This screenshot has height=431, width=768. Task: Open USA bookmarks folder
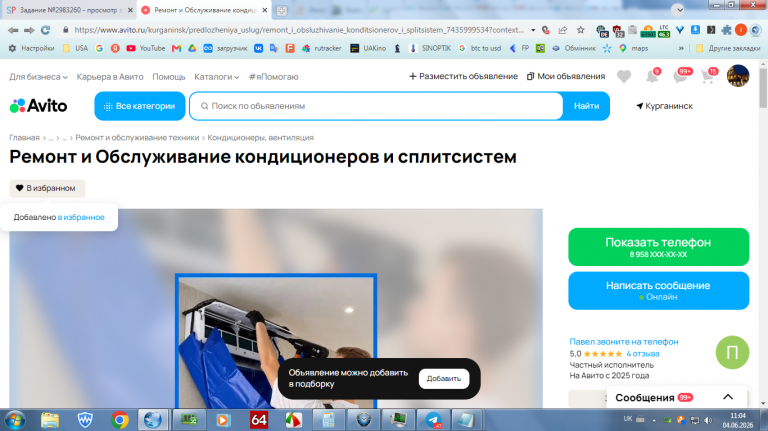click(75, 48)
